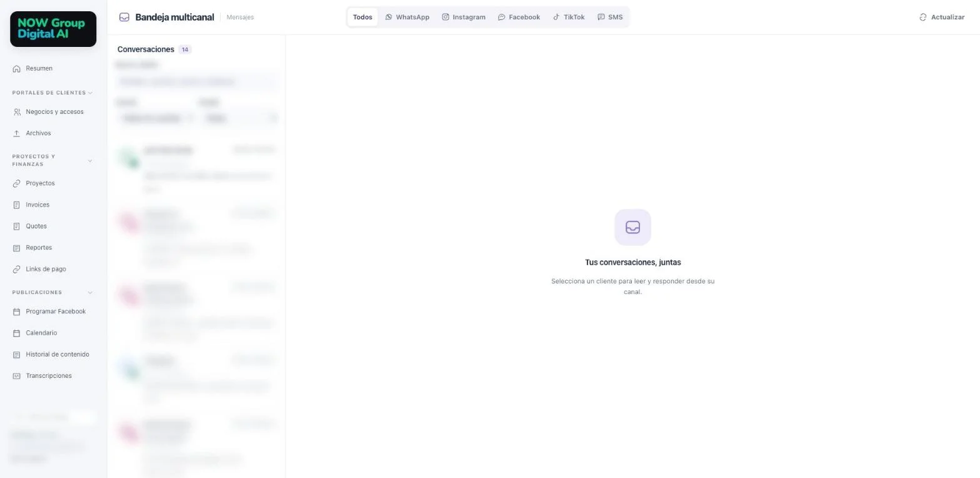Screen dimensions: 980x478
Task: Click the Programar Facebook calendar icon
Action: coord(17,312)
